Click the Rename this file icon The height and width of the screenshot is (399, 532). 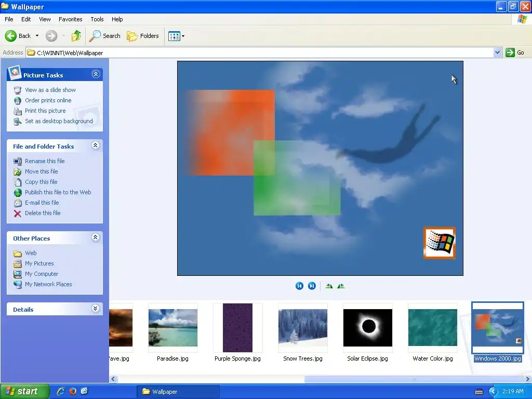(x=18, y=161)
